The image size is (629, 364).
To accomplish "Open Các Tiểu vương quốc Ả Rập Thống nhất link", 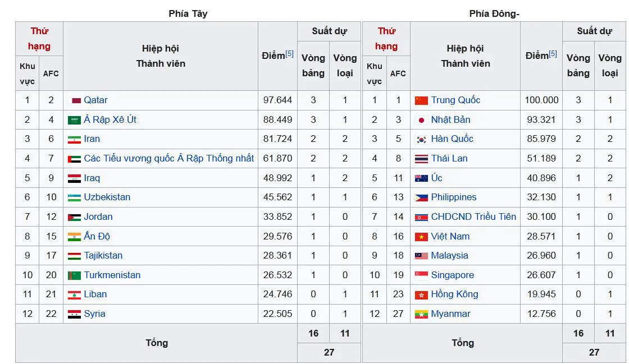I will coord(169,158).
